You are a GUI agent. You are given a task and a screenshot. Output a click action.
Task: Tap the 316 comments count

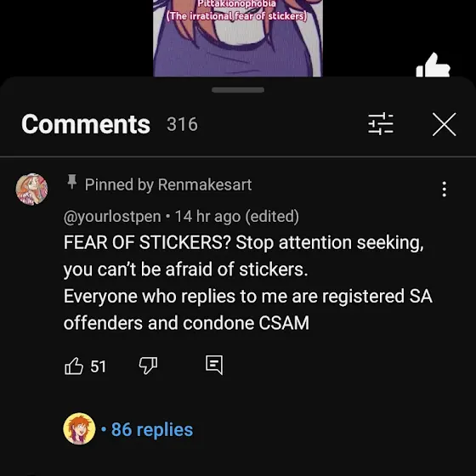pyautogui.click(x=182, y=124)
